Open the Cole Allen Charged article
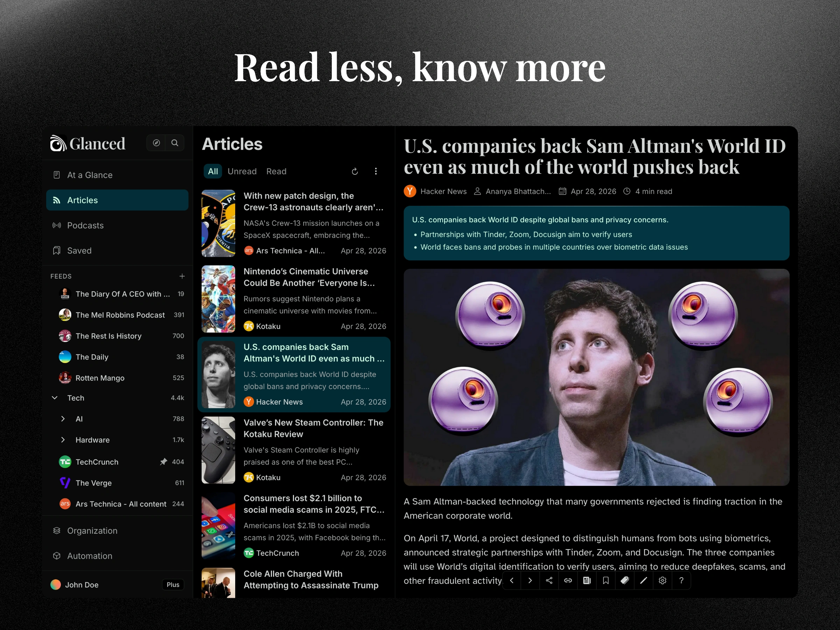The height and width of the screenshot is (630, 840). pos(294,581)
